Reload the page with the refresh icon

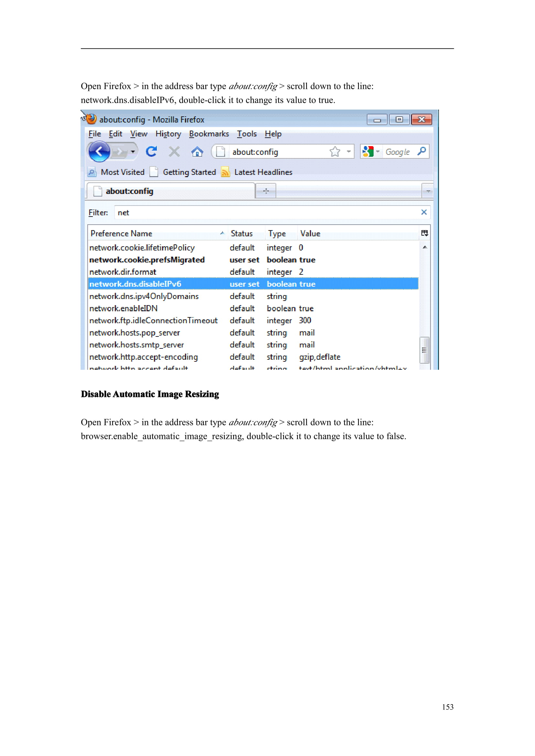pyautogui.click(x=151, y=152)
